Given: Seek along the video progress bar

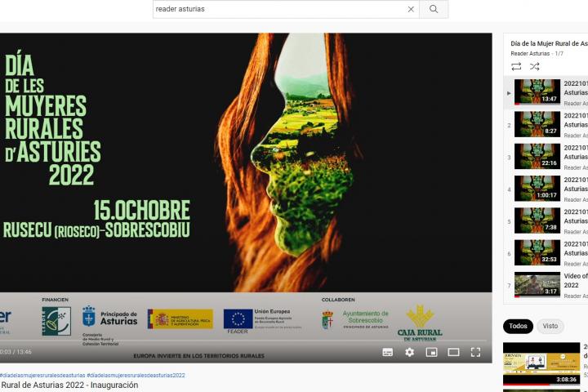Looking at the screenshot, I should click(x=245, y=341).
